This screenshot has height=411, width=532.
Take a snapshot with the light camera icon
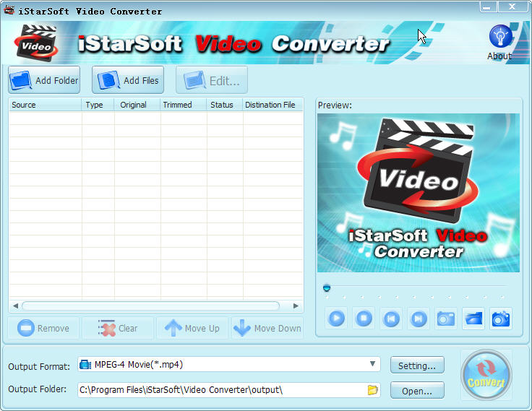[446, 319]
